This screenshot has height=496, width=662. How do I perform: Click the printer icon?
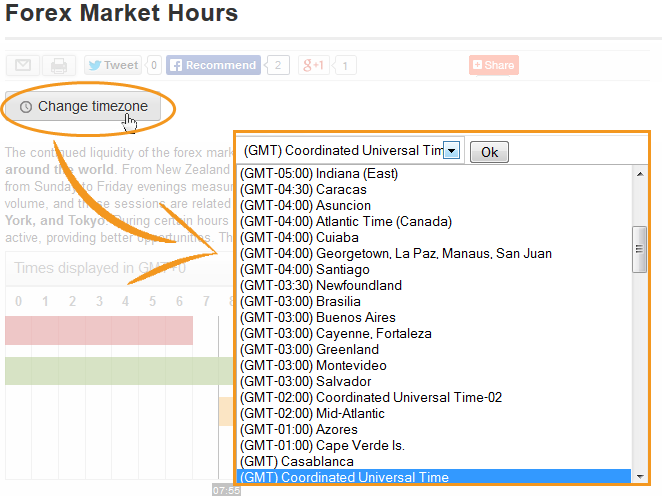[x=59, y=66]
